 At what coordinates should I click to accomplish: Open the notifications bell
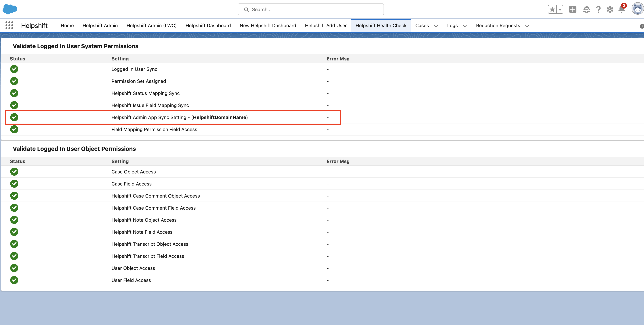(622, 9)
